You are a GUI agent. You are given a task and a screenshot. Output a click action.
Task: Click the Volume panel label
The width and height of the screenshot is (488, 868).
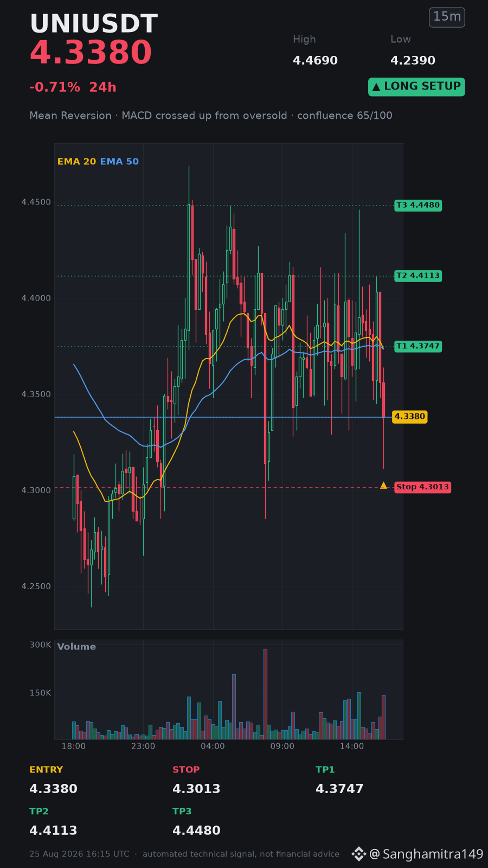(x=76, y=647)
